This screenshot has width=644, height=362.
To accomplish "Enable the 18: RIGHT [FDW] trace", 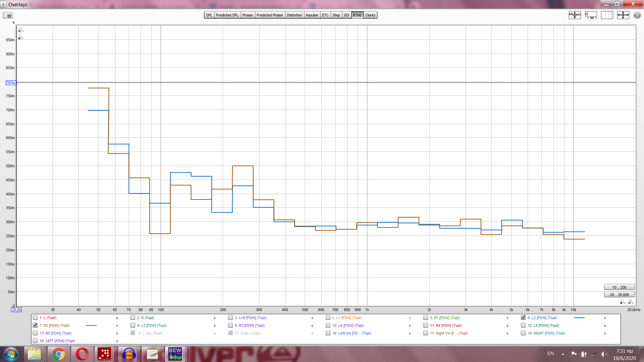I will (523, 333).
